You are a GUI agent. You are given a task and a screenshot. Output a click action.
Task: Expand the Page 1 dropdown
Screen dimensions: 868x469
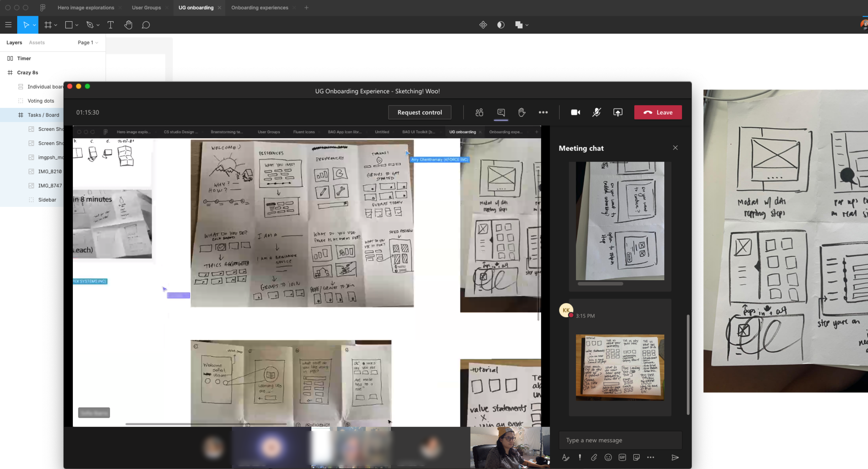(x=88, y=42)
